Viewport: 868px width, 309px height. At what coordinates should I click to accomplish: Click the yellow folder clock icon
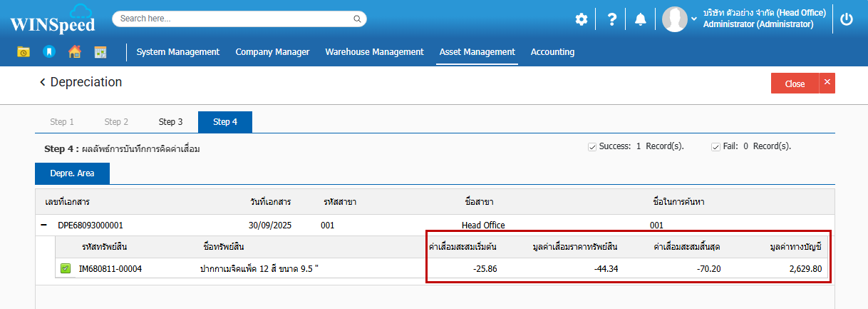24,51
